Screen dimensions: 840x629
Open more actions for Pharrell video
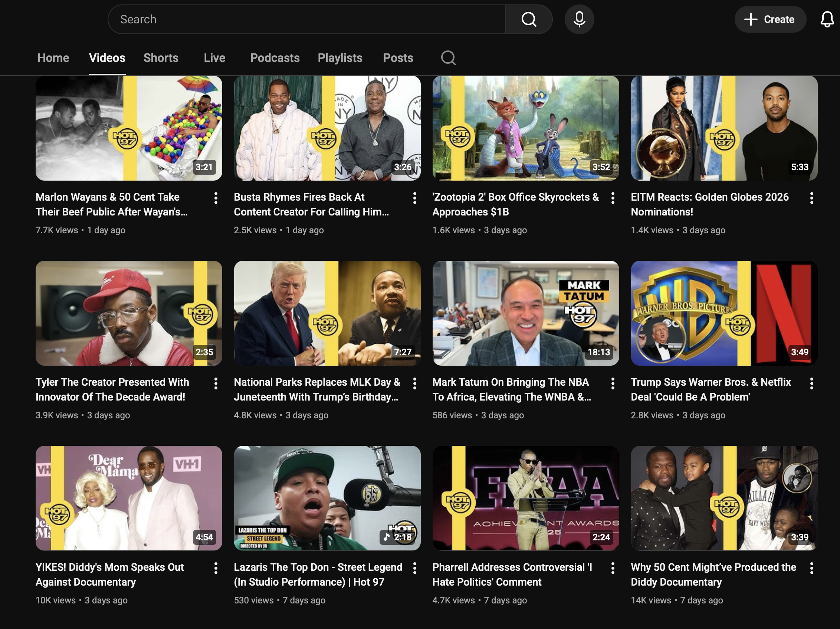pos(613,568)
